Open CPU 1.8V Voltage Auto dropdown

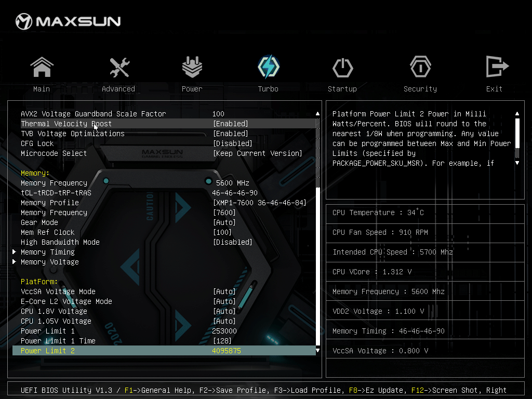[x=224, y=311]
